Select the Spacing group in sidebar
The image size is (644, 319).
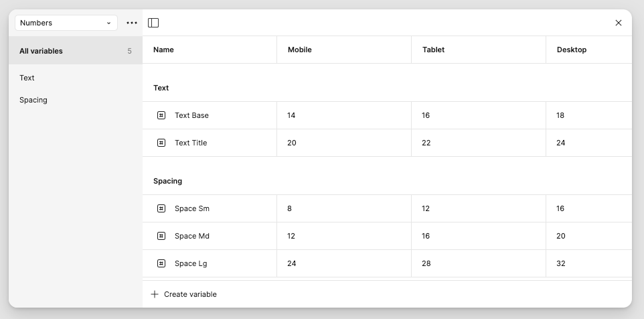[33, 100]
